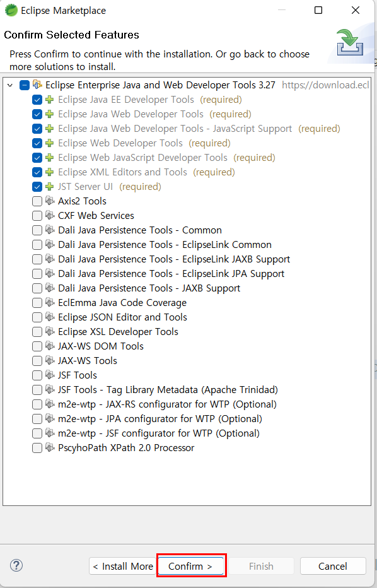Click plus icon beside Eclipse Web JavaScript Developer Tools
Image resolution: width=377 pixels, height=588 pixels.
coord(49,158)
